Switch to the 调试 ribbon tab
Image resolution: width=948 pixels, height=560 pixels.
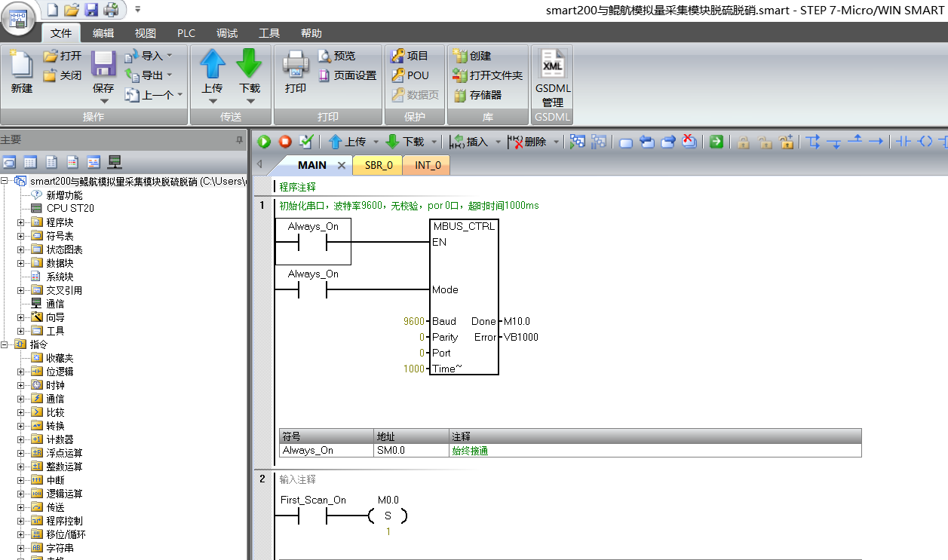click(227, 33)
